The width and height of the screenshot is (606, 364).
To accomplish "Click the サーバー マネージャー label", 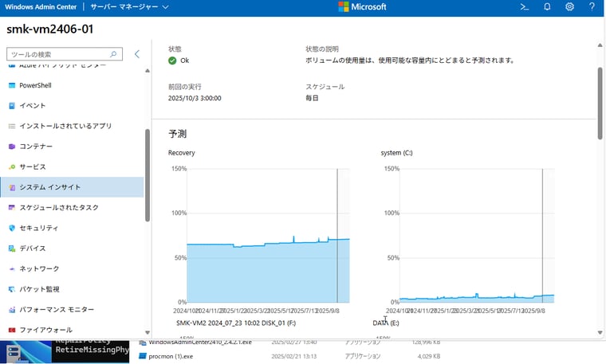I will (124, 7).
